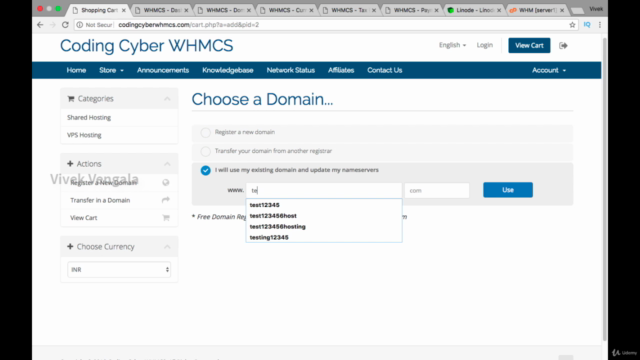Switch to the WHMCS - Tax browser tab

(x=349, y=10)
